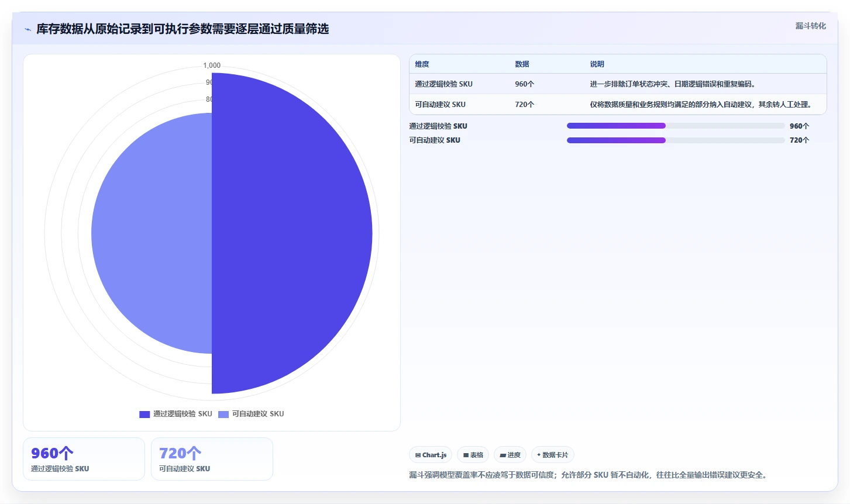Click the 进度 tag
Image resolution: width=850 pixels, height=504 pixels.
tap(510, 455)
